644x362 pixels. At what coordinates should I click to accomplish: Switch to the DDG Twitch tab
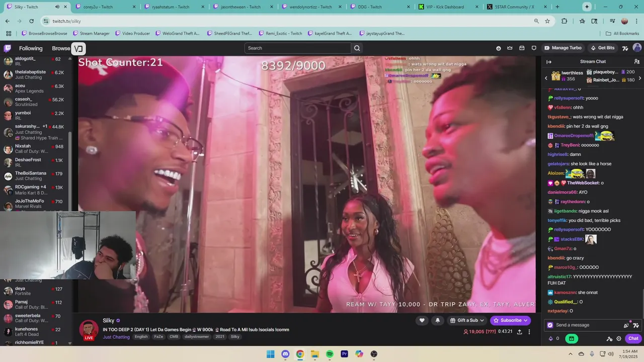click(x=380, y=7)
